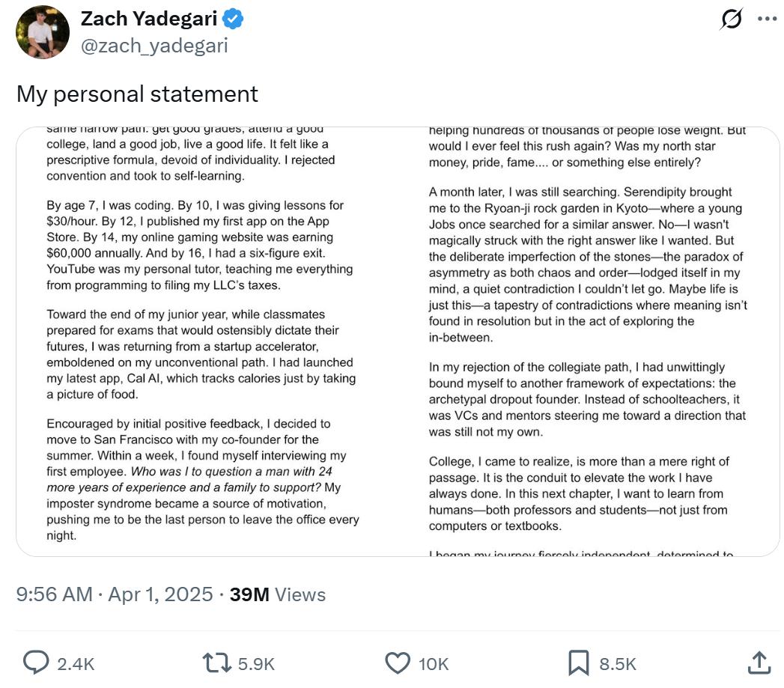Open the three-dot more options menu

pos(767,19)
